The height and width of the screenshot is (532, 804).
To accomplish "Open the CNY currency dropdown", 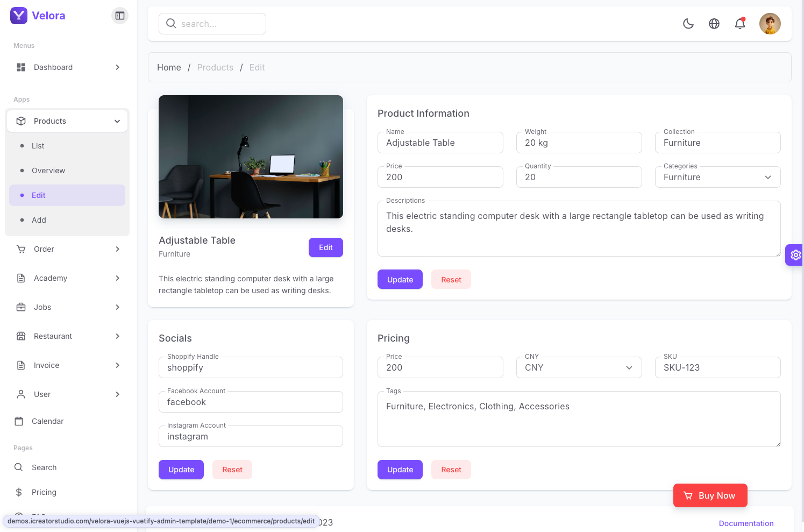I will point(579,367).
